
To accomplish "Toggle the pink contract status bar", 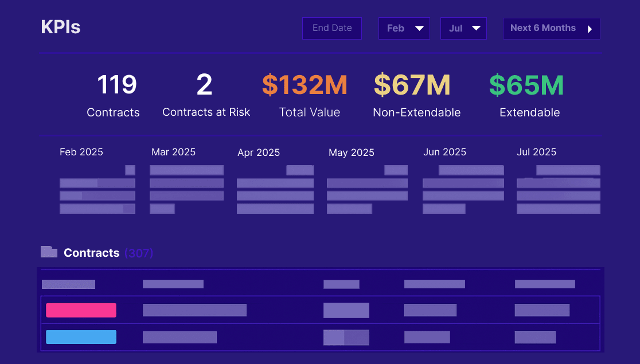I will coord(81,310).
